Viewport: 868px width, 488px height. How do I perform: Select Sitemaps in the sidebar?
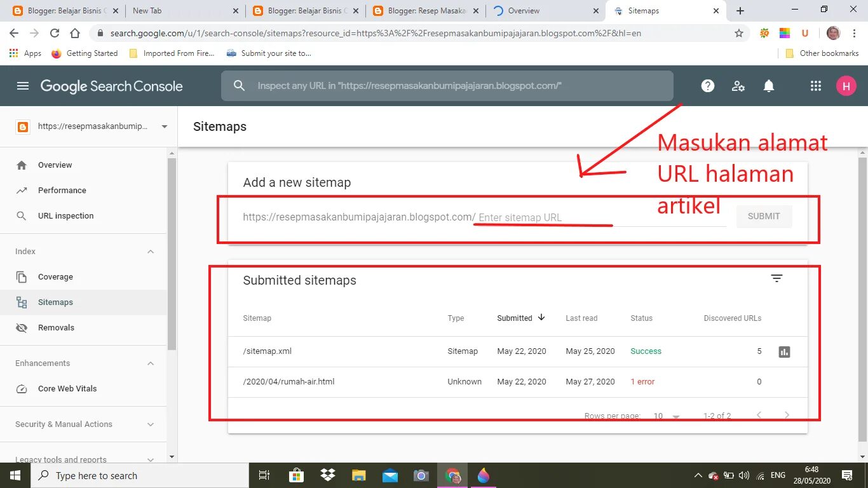[x=83, y=302]
